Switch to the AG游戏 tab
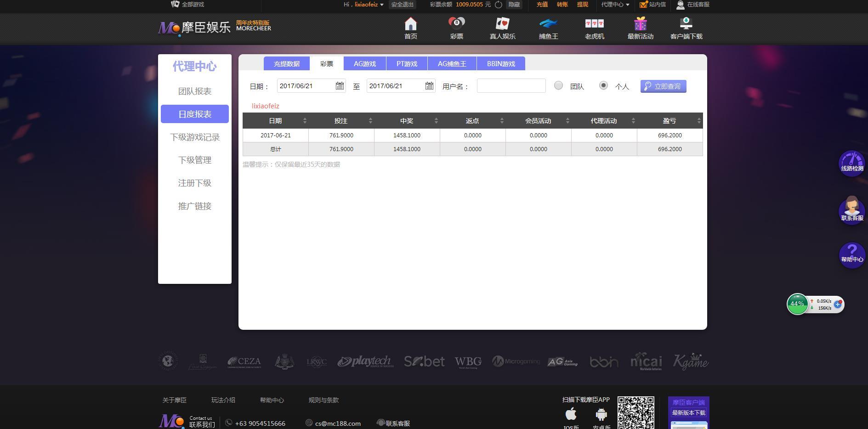 pyautogui.click(x=364, y=63)
